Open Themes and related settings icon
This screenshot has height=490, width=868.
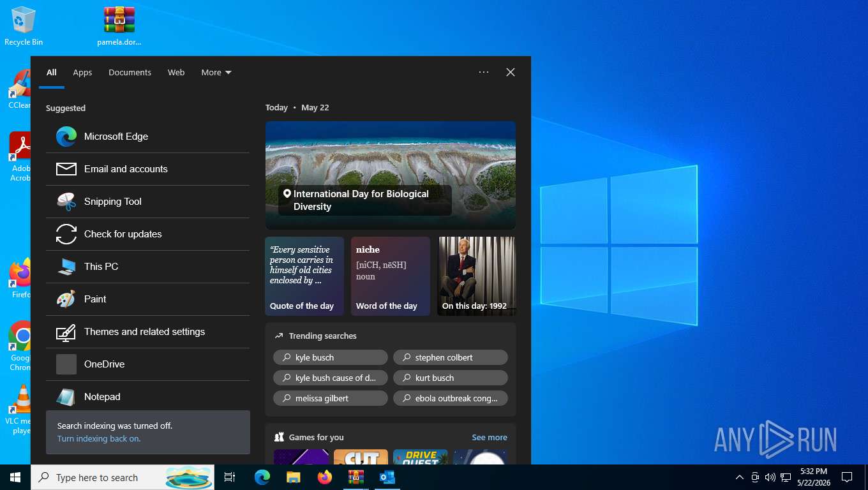[x=66, y=332]
